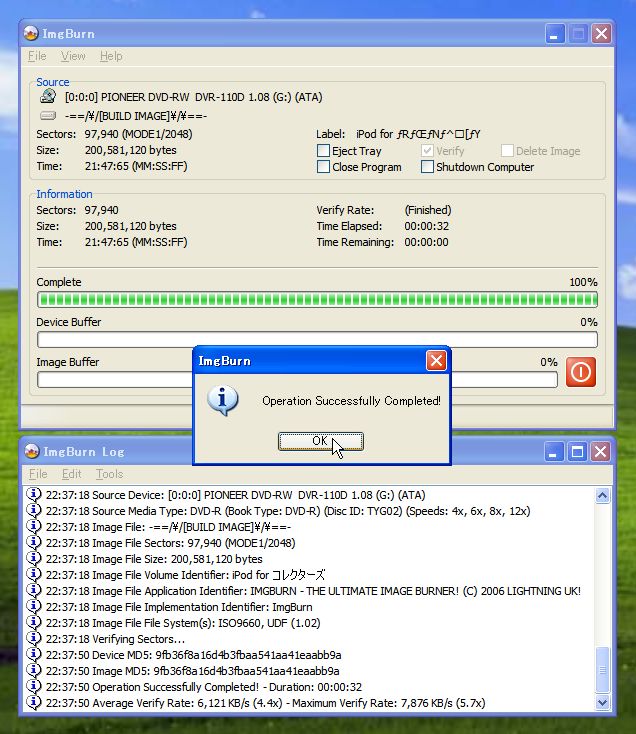Click the Image Buffer progress bar

point(297,380)
